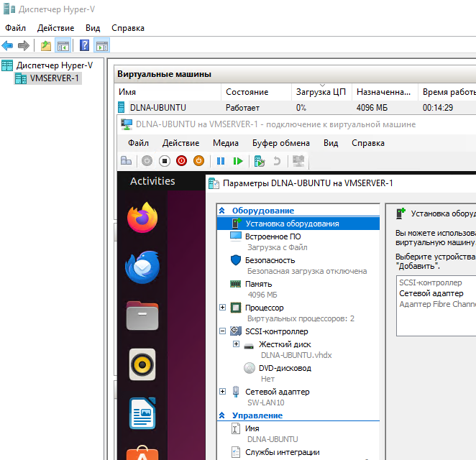Click the grey Start power icon of VM

click(147, 160)
